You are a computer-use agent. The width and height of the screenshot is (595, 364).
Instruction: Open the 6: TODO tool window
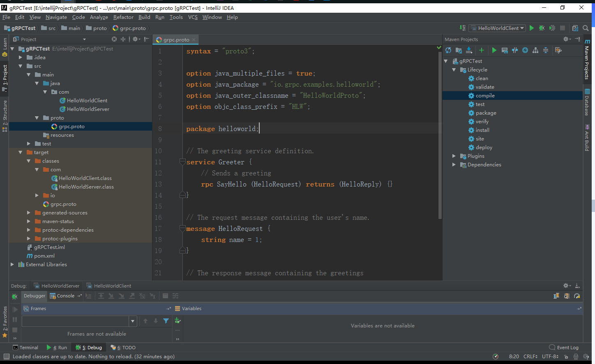pyautogui.click(x=123, y=348)
